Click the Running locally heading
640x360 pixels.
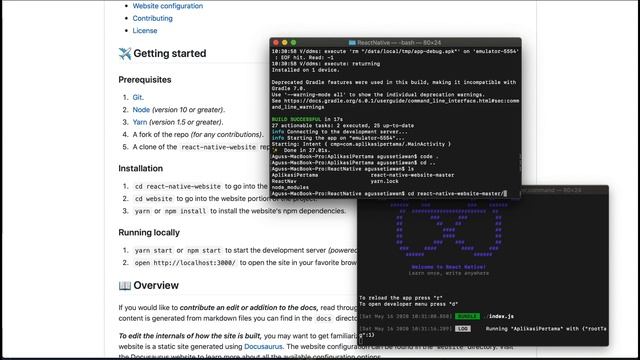149,232
